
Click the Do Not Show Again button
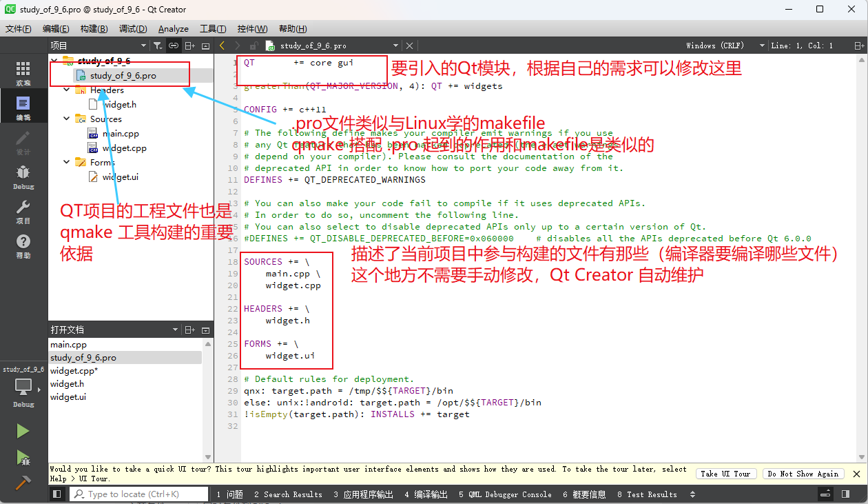[x=803, y=474]
